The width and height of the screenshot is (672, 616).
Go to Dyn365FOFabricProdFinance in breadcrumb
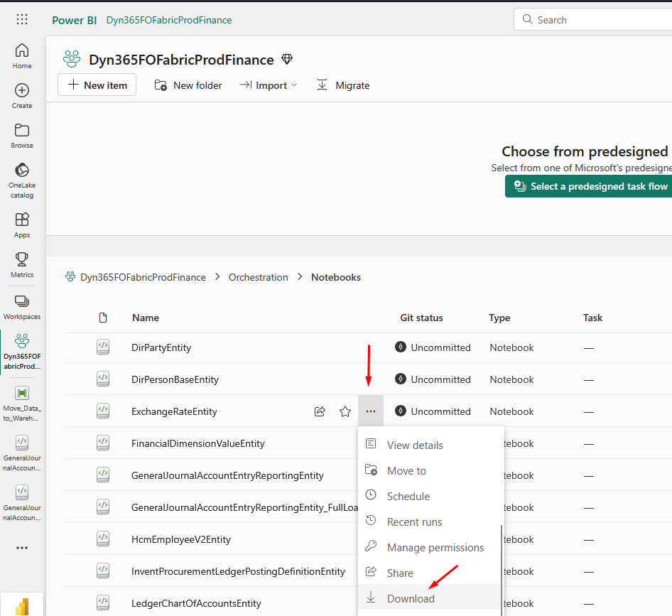pyautogui.click(x=143, y=277)
